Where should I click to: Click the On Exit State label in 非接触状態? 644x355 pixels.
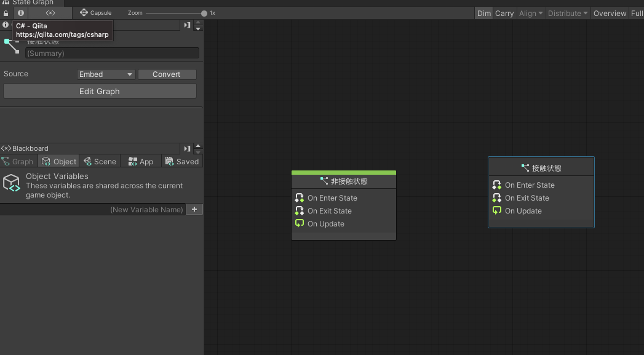(330, 211)
